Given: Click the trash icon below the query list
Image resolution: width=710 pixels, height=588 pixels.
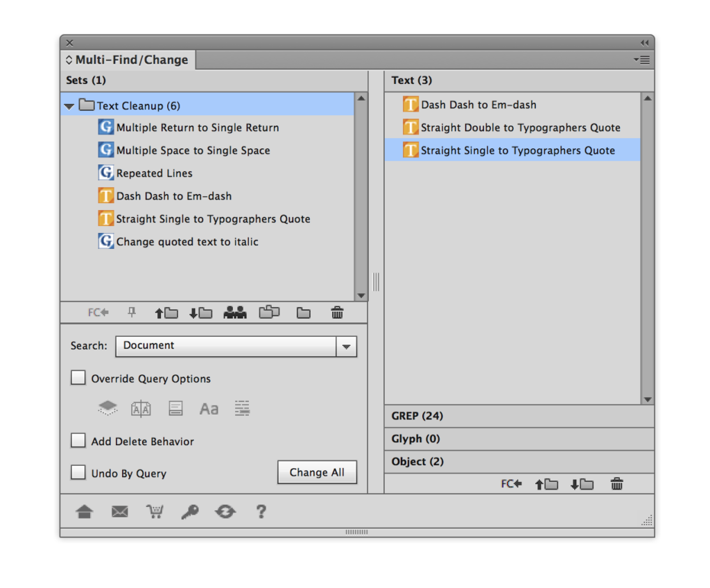Looking at the screenshot, I should 616,484.
